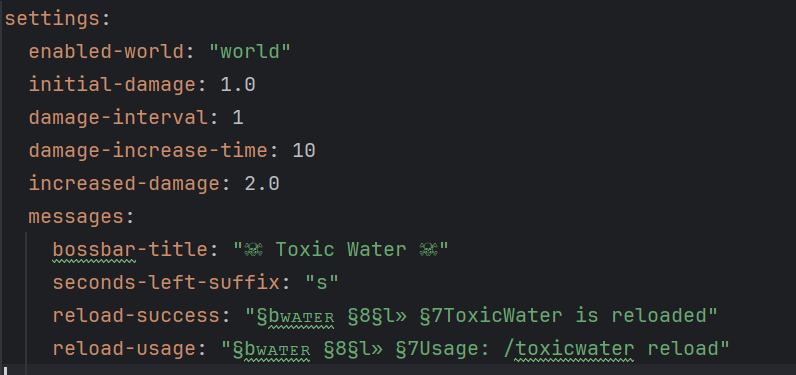Select the enabled-world key
The image size is (796, 375).
coord(107,52)
